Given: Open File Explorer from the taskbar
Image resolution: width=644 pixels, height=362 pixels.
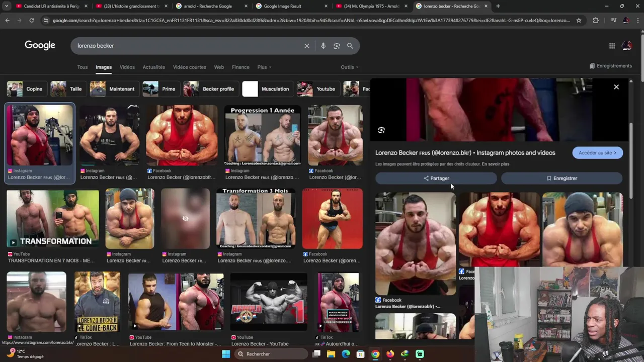Looking at the screenshot, I should pos(331,354).
